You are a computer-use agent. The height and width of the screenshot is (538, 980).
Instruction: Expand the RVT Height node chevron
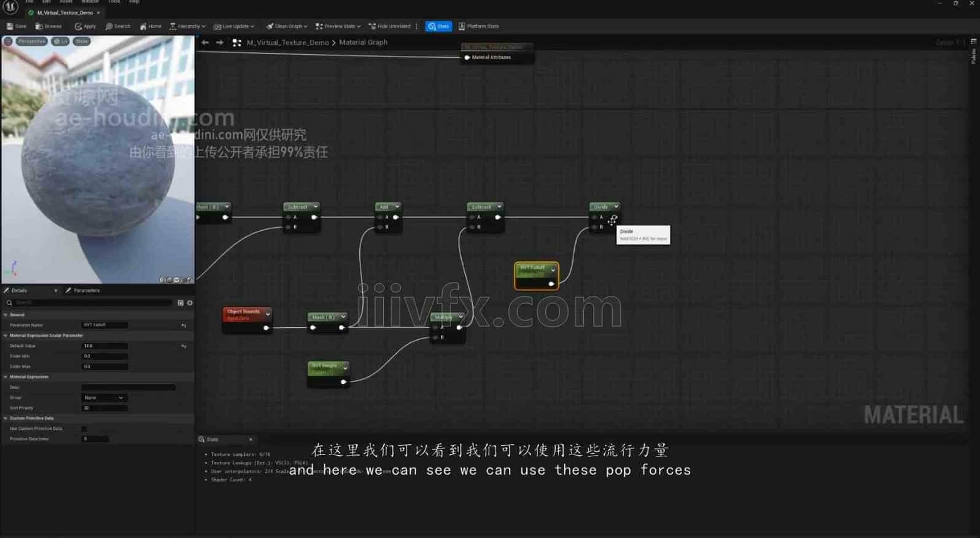tap(345, 368)
